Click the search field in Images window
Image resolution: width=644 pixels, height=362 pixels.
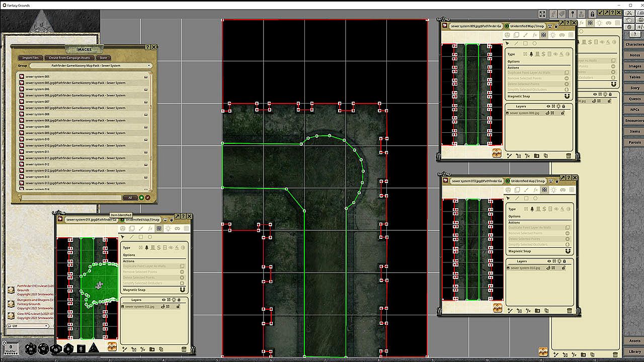point(70,198)
